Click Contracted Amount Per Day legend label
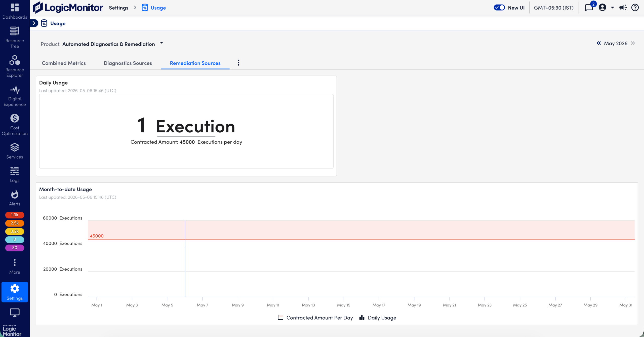644x337 pixels. tap(319, 318)
